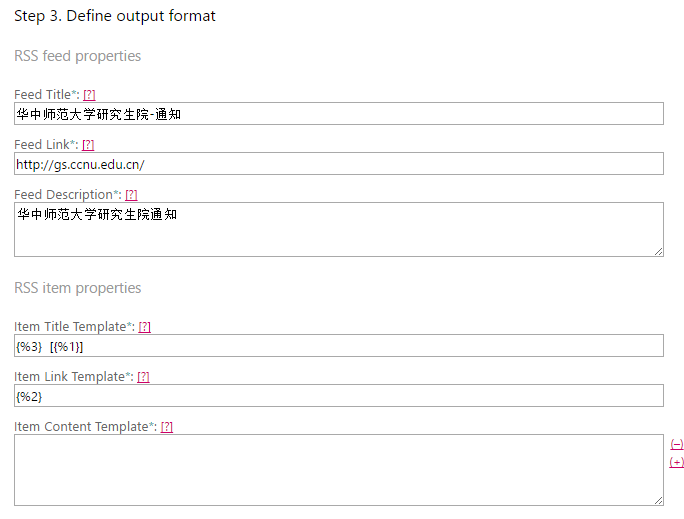Shrink content template box with (–) link
684x519 pixels.
tap(677, 444)
